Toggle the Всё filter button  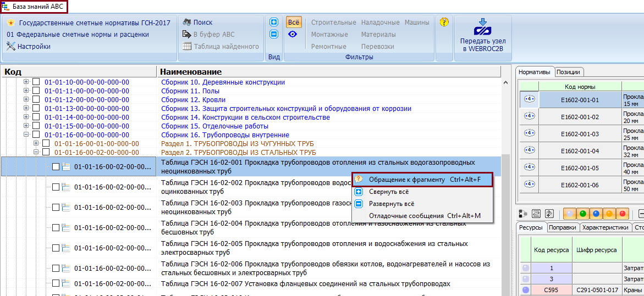click(294, 23)
